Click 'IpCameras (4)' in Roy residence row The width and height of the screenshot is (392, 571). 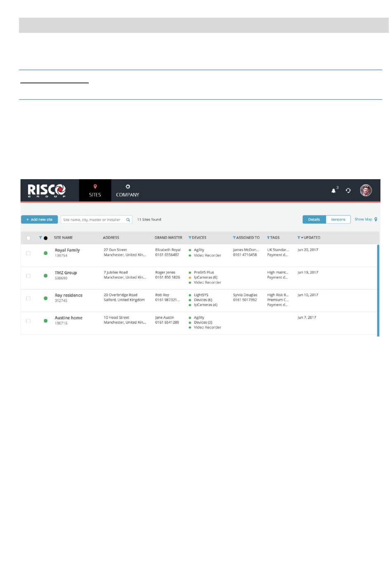pos(205,305)
